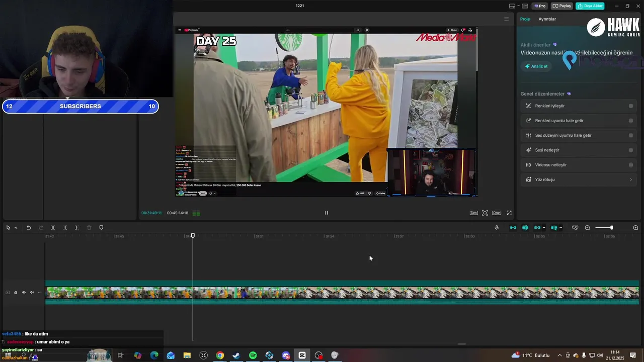Adjust the timeline zoom slider handle

(612, 228)
